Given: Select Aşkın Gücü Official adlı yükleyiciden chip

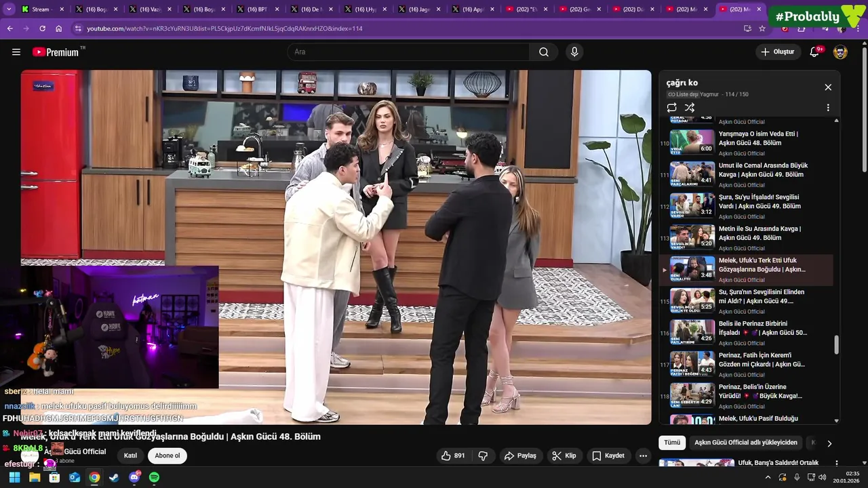Looking at the screenshot, I should pyautogui.click(x=746, y=443).
